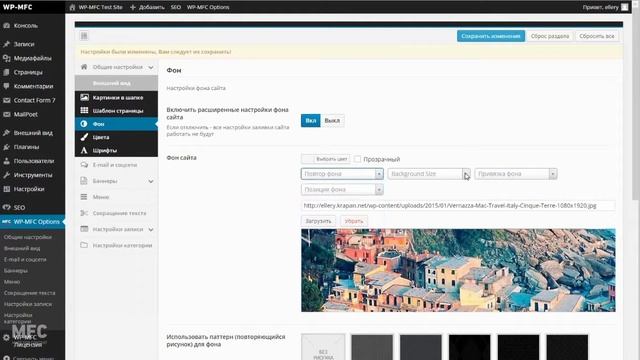Click the Убрать remove button

click(354, 221)
